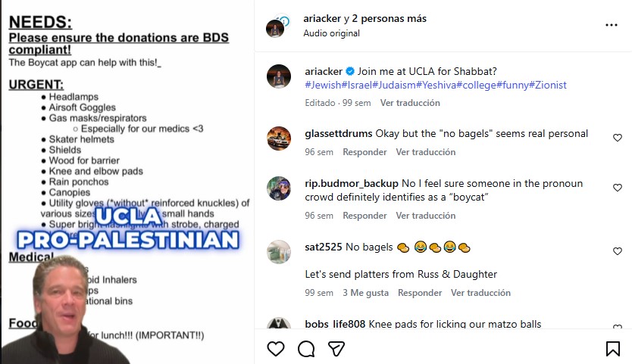Open Audio original link

click(x=331, y=33)
